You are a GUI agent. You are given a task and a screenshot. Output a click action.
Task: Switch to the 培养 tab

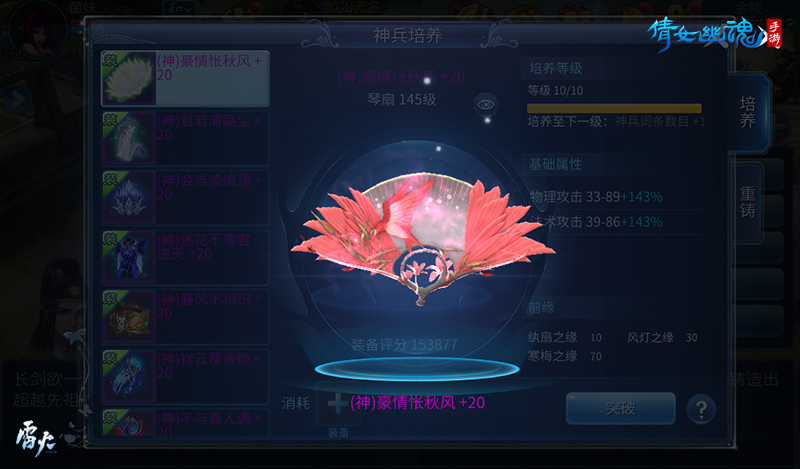click(x=747, y=112)
